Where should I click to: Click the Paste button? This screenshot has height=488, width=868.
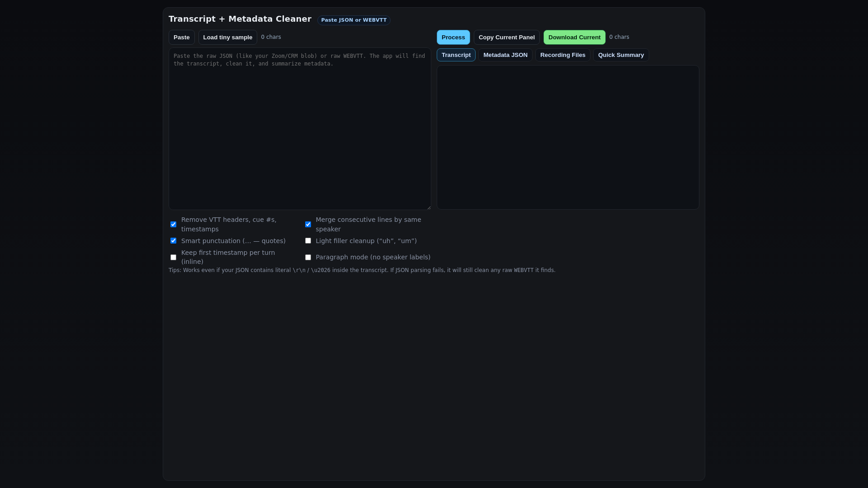181,38
